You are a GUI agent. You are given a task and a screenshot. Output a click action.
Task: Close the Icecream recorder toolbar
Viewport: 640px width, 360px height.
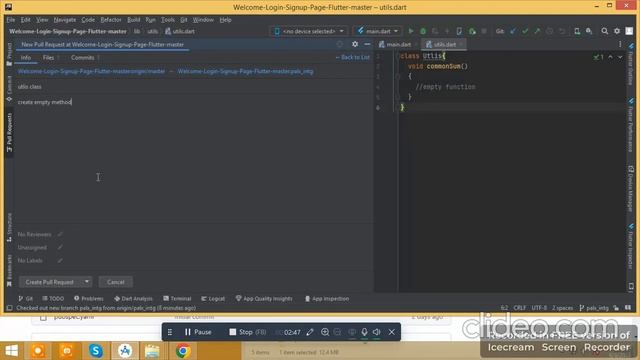tap(391, 332)
